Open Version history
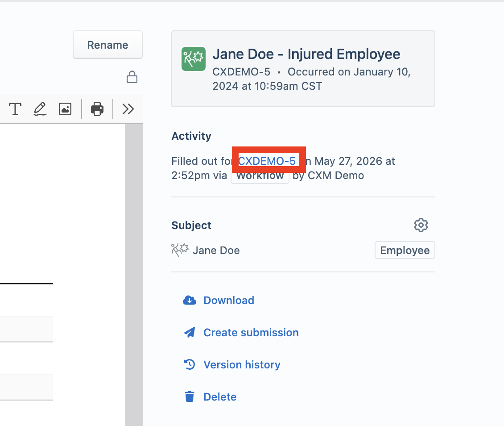Image resolution: width=504 pixels, height=426 pixels. click(242, 364)
